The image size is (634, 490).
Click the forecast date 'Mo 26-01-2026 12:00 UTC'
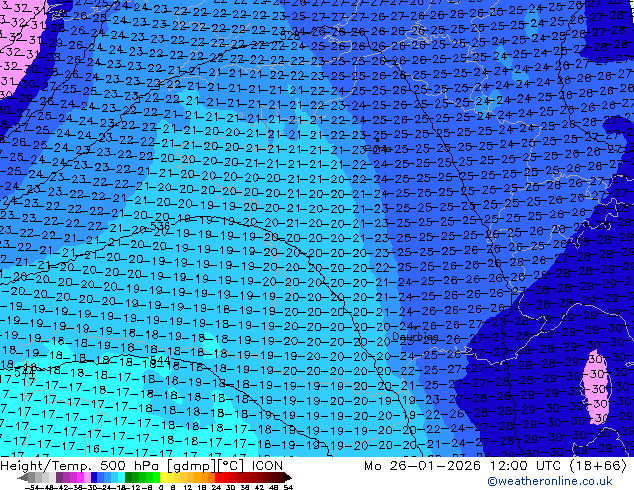465,466
